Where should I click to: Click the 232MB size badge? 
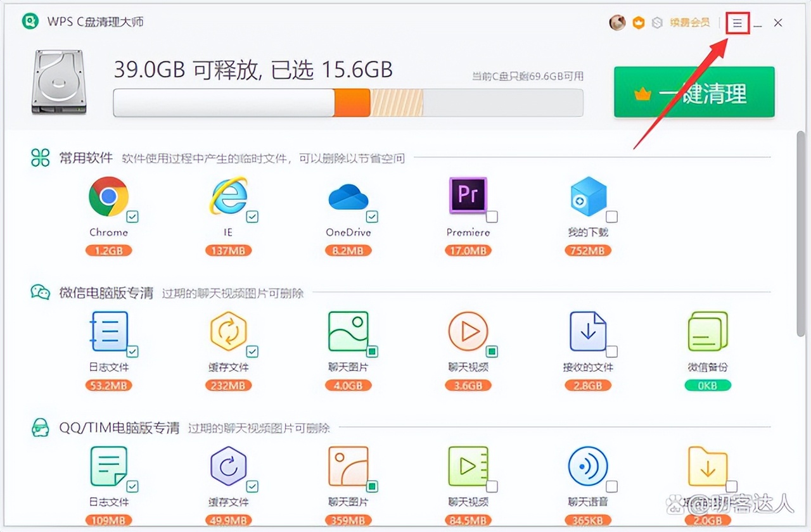[x=228, y=385]
